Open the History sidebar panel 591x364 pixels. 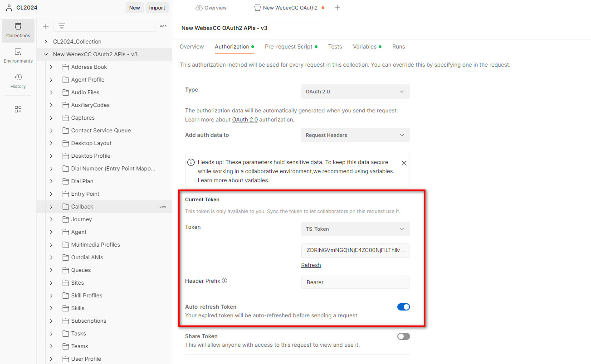point(18,81)
